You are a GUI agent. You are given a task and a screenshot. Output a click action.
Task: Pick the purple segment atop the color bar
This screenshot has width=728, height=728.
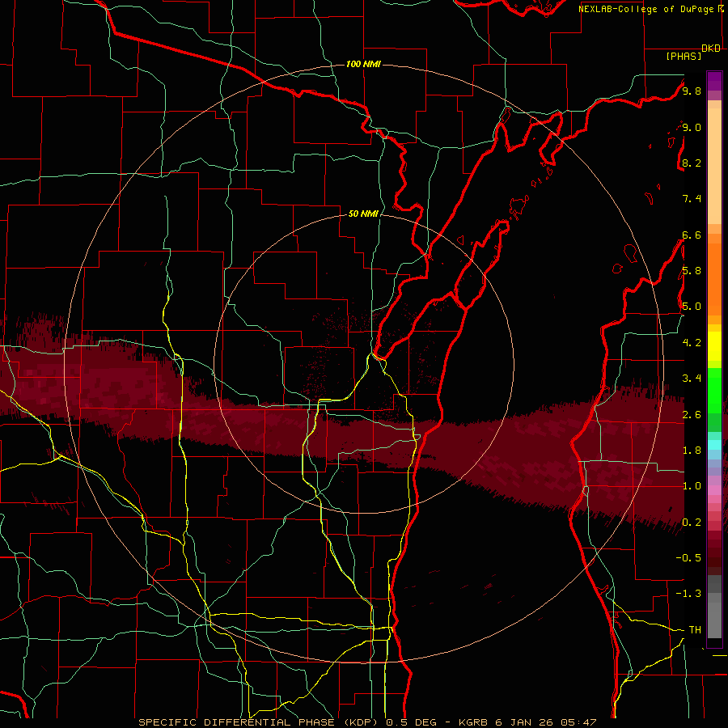click(x=714, y=81)
